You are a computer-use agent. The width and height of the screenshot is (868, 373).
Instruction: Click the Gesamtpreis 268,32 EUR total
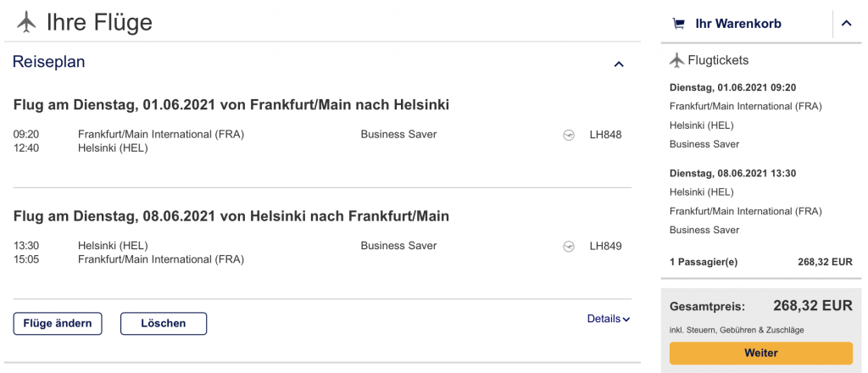click(x=812, y=306)
